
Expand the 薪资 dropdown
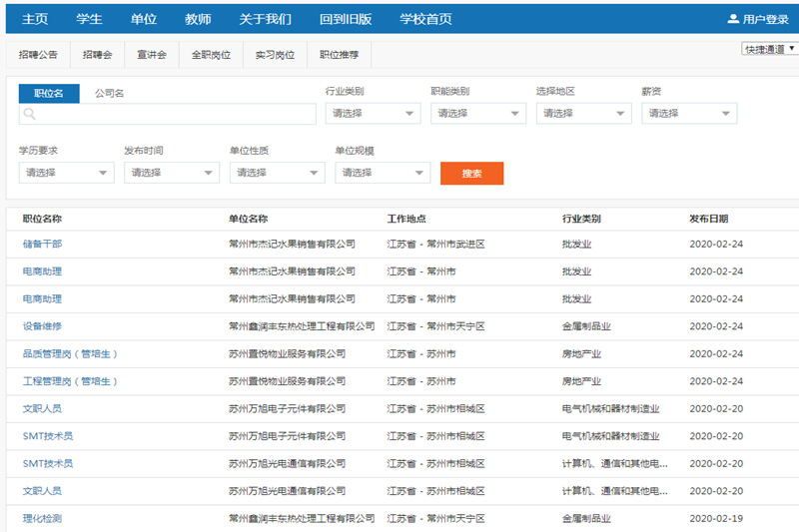point(689,113)
